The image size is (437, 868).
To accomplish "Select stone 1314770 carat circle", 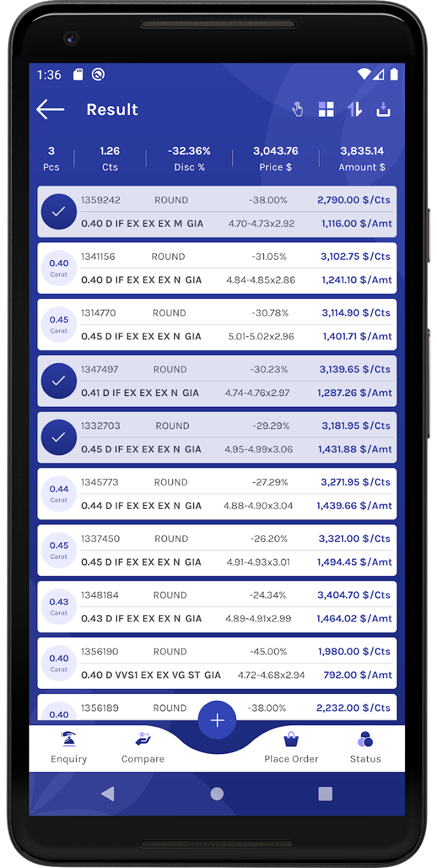I will pyautogui.click(x=58, y=325).
